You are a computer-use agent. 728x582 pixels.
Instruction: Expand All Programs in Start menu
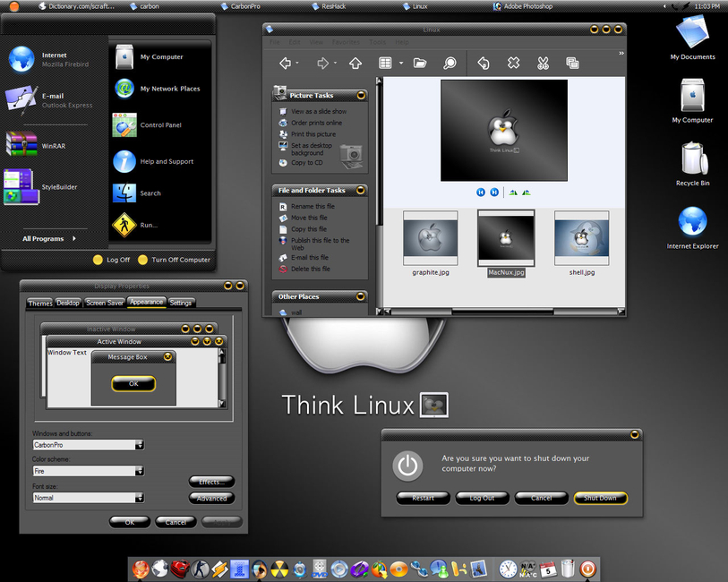[48, 238]
